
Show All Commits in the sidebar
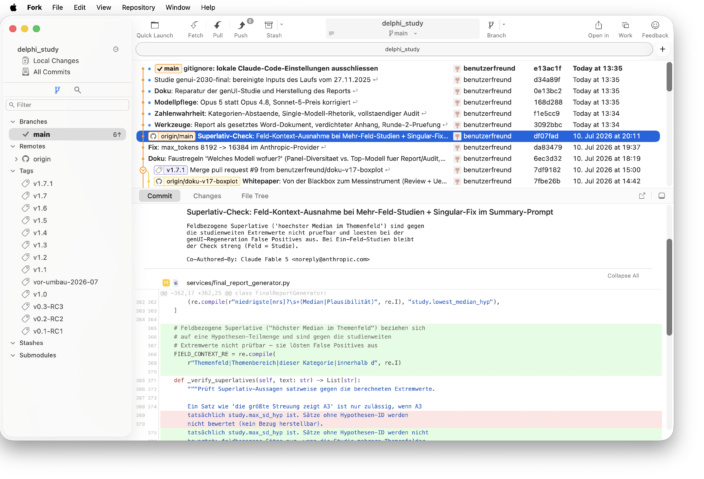tap(51, 72)
